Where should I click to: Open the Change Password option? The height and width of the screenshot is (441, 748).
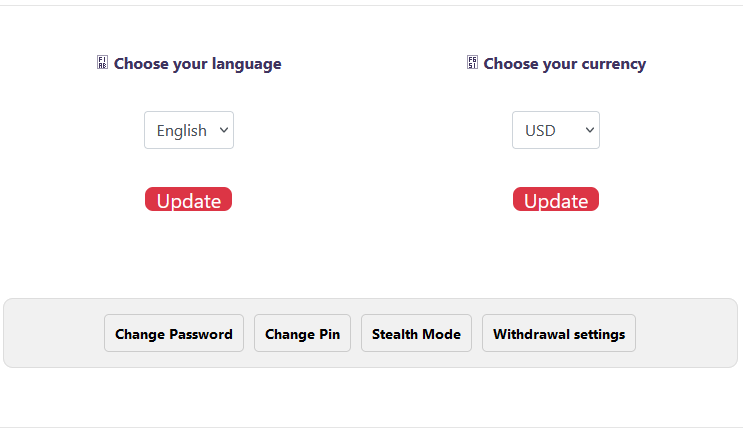174,334
